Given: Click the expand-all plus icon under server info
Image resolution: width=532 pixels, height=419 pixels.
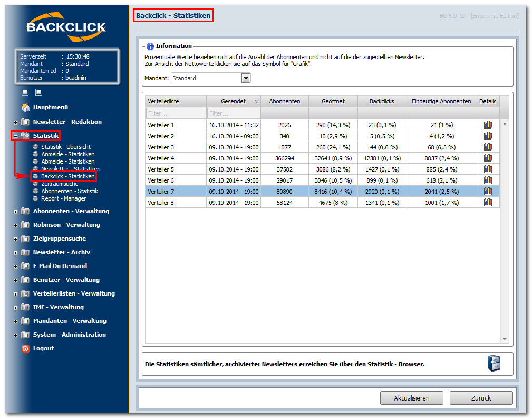Looking at the screenshot, I should pyautogui.click(x=25, y=92).
